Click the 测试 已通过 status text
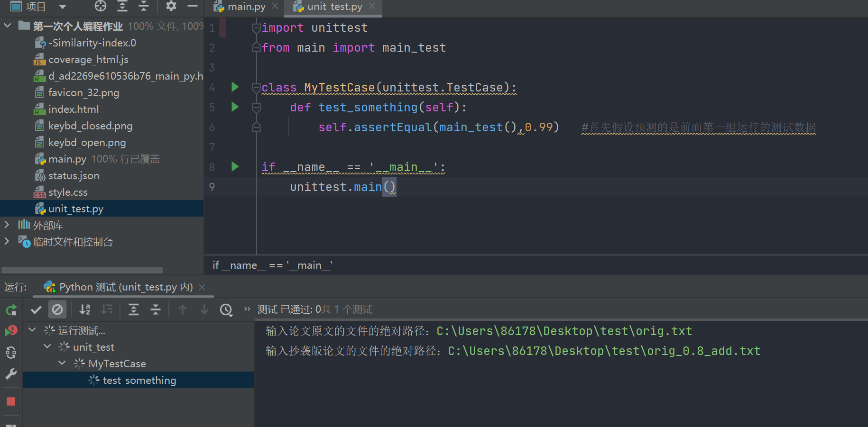The width and height of the screenshot is (868, 427). 315,309
